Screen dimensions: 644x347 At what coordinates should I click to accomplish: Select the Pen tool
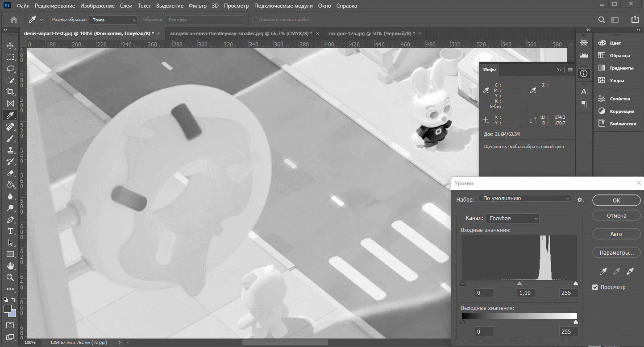click(10, 220)
